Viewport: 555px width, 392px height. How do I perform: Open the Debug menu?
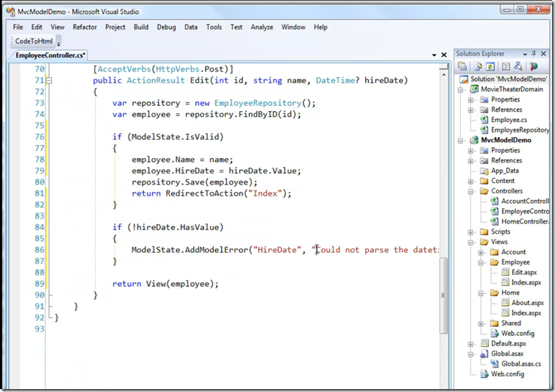pos(166,27)
